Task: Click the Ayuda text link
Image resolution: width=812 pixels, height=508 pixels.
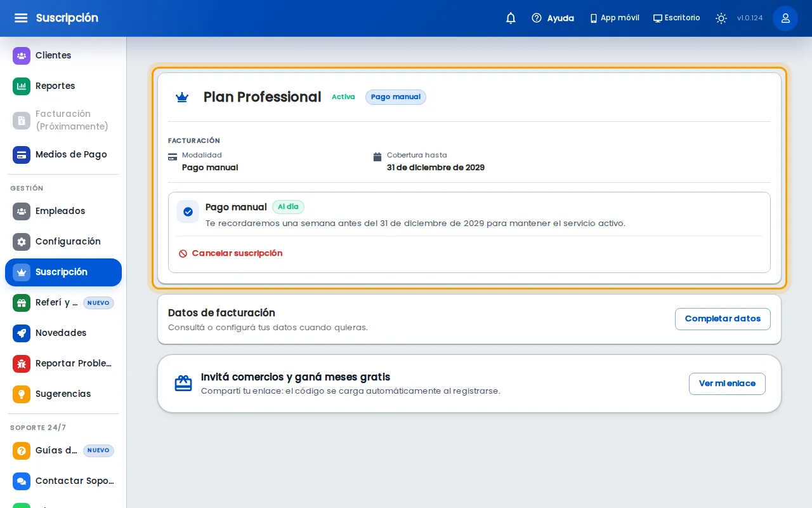Action: pos(561,18)
